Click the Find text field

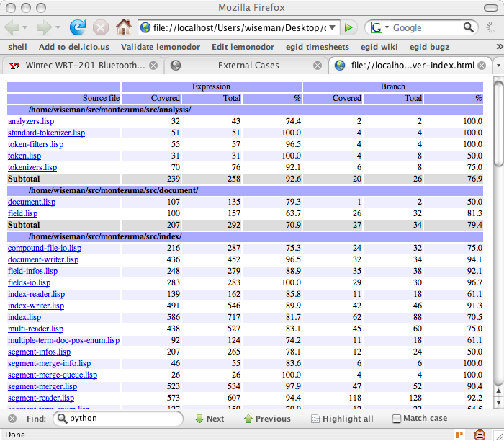coord(118,419)
